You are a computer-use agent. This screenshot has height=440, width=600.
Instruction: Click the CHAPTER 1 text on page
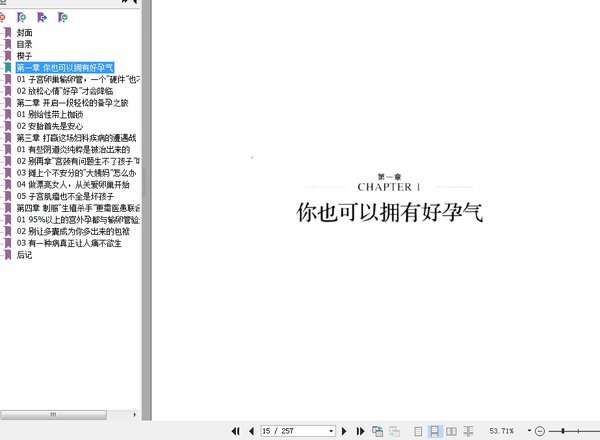tap(389, 187)
